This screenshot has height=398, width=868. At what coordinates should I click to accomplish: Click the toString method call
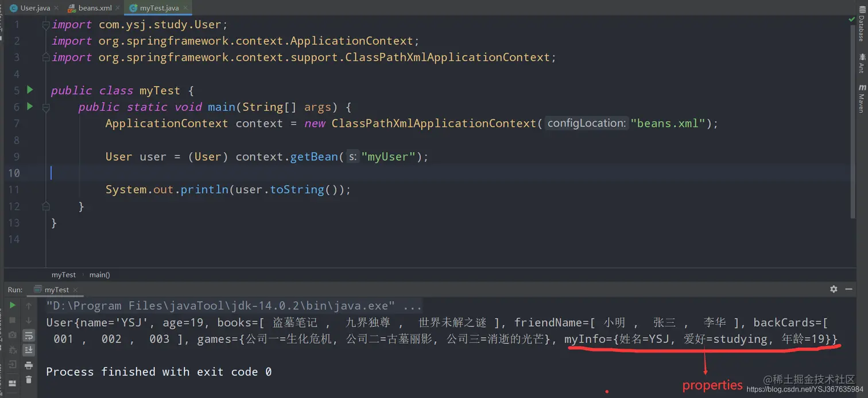tap(297, 189)
